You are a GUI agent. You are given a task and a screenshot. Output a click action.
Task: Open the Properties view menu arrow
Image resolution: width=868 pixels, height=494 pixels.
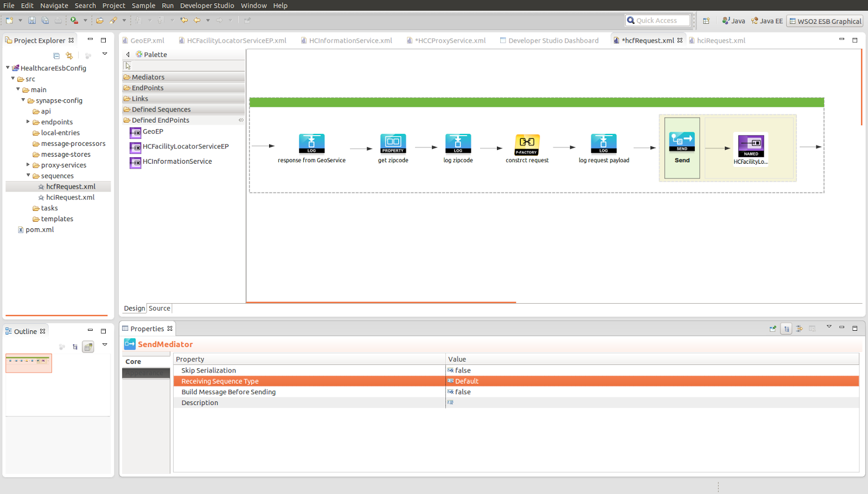tap(829, 327)
